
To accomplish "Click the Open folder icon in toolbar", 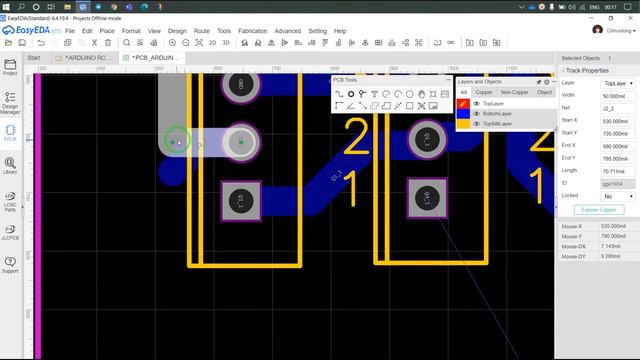I will (9, 42).
